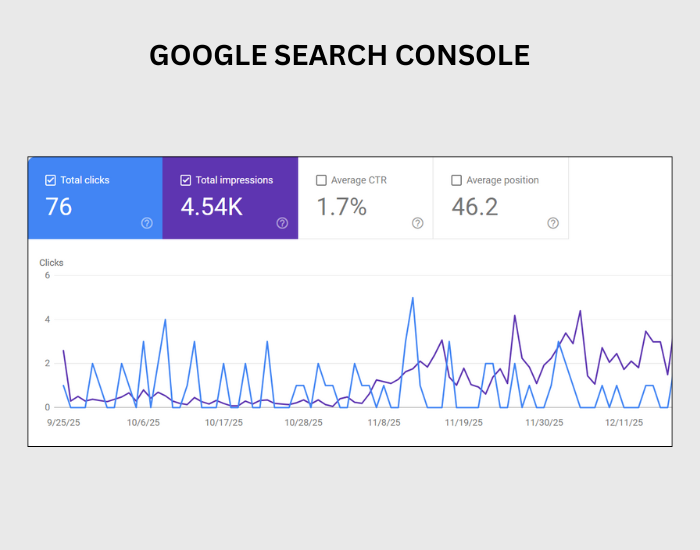Click help icon on Average position card

553,223
